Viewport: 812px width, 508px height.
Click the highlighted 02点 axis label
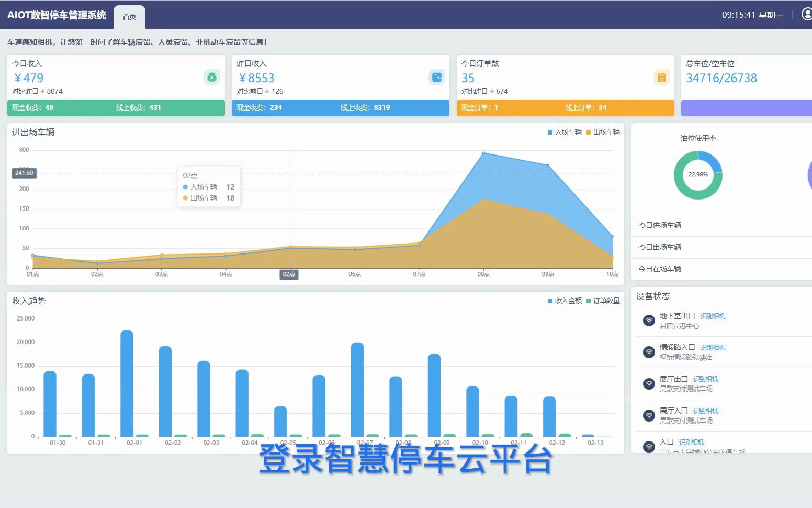289,274
